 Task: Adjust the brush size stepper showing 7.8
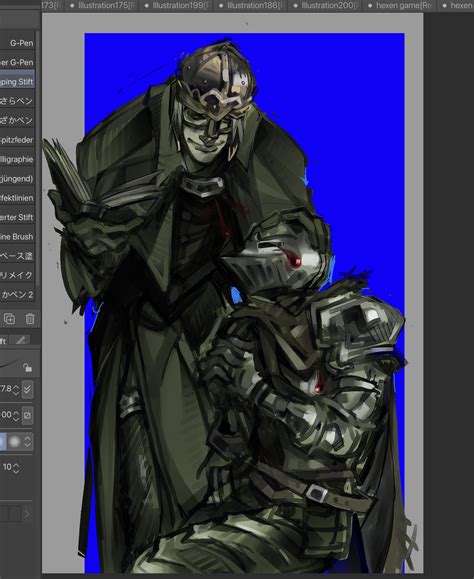click(16, 389)
